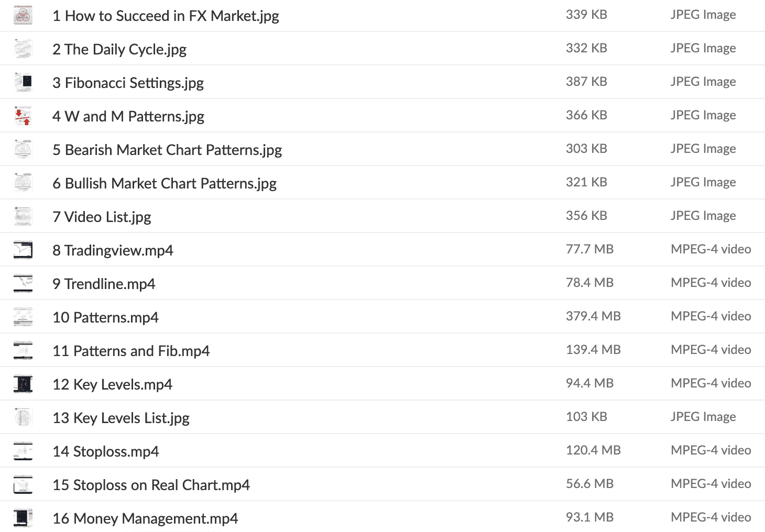Image resolution: width=765 pixels, height=532 pixels.
Task: Click MPEG-4 video type for Tradingview row
Action: pyautogui.click(x=711, y=249)
